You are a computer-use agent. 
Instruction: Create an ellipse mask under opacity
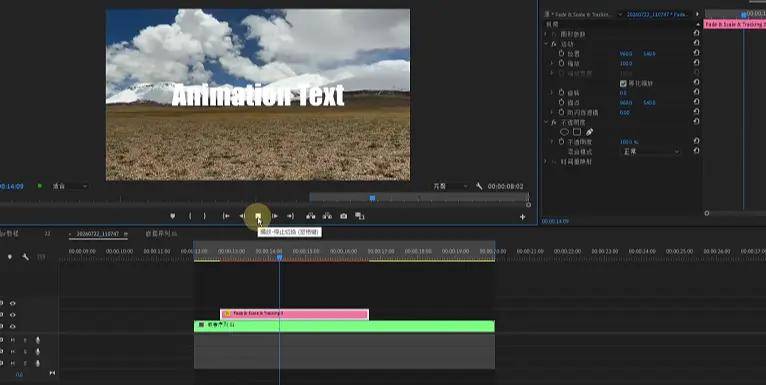coord(564,132)
